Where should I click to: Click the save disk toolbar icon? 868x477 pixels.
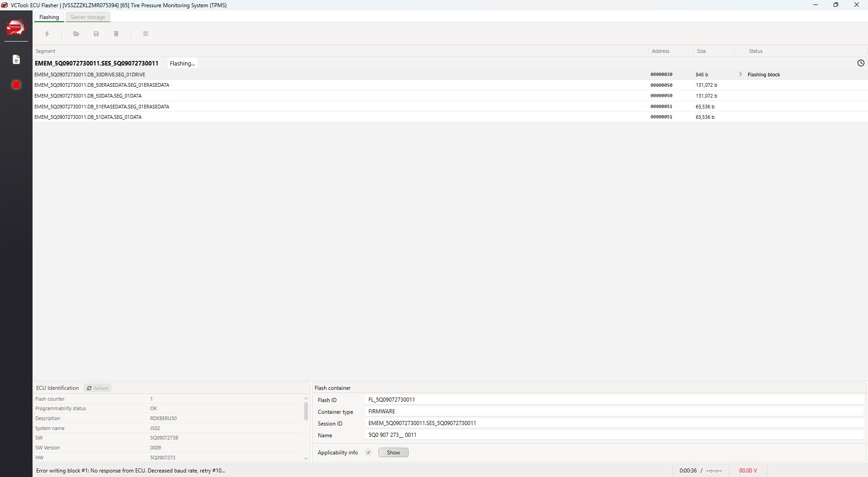tap(96, 34)
